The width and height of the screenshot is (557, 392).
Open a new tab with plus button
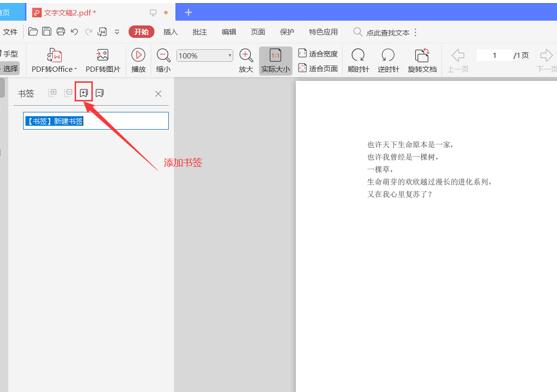pyautogui.click(x=188, y=12)
